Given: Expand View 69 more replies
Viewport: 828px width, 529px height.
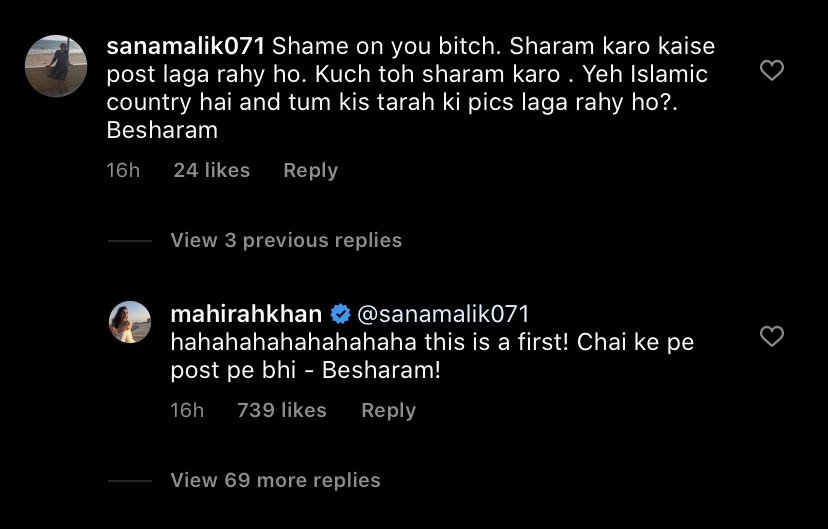Looking at the screenshot, I should coord(275,480).
